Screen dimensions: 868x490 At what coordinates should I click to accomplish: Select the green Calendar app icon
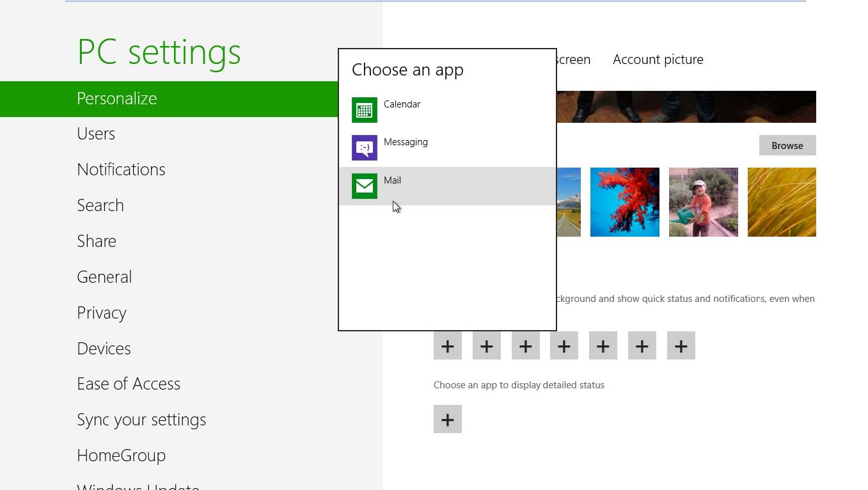[x=365, y=110]
